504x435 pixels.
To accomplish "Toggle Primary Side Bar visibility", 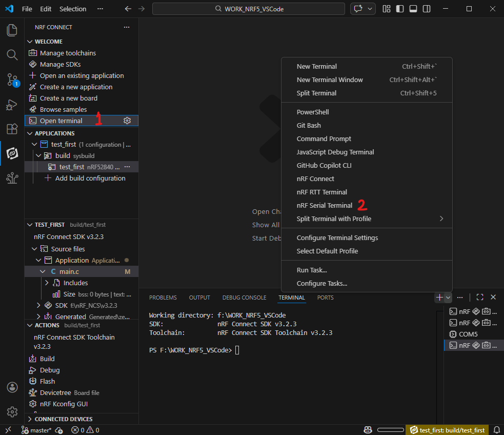I will (400, 9).
